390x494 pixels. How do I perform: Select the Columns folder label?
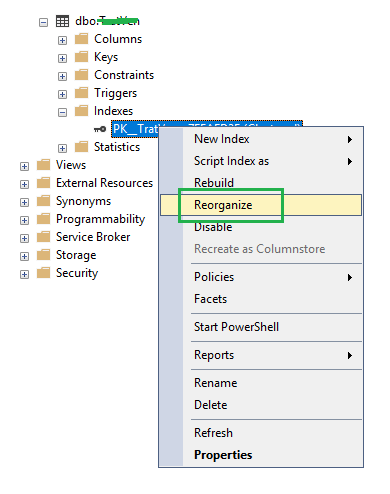(118, 39)
